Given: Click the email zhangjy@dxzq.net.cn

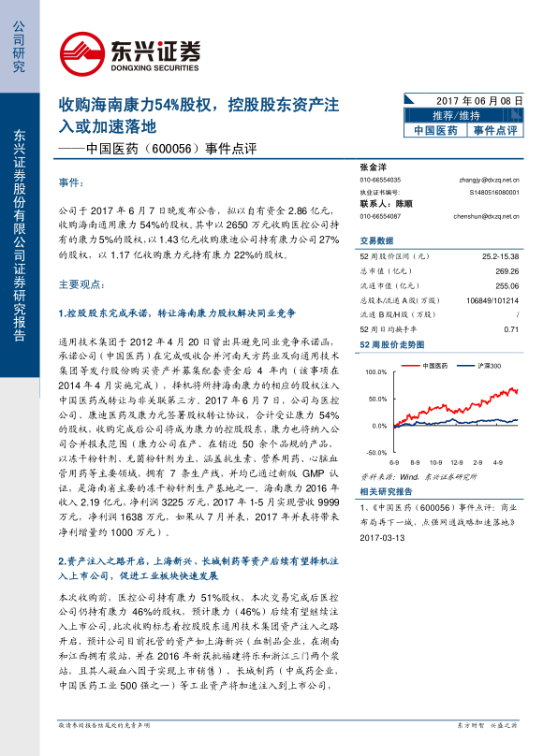Looking at the screenshot, I should pos(489,180).
